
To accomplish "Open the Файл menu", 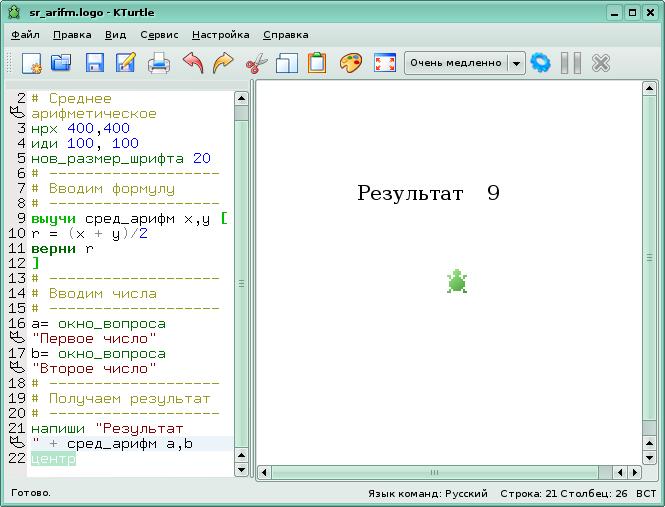I will pyautogui.click(x=25, y=34).
